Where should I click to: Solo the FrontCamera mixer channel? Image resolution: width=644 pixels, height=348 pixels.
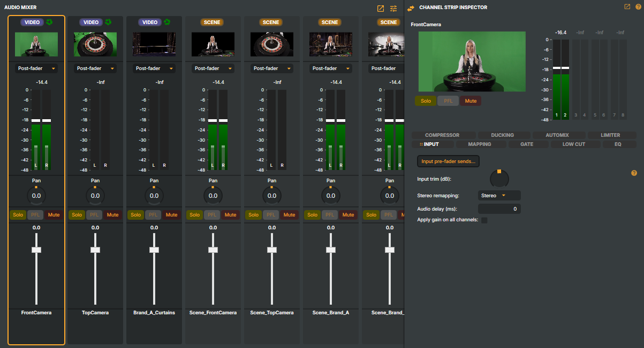tap(18, 215)
